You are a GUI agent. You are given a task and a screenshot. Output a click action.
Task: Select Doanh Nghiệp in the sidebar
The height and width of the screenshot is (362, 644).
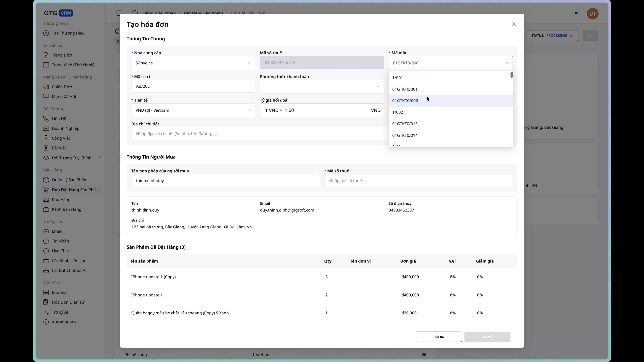[66, 128]
